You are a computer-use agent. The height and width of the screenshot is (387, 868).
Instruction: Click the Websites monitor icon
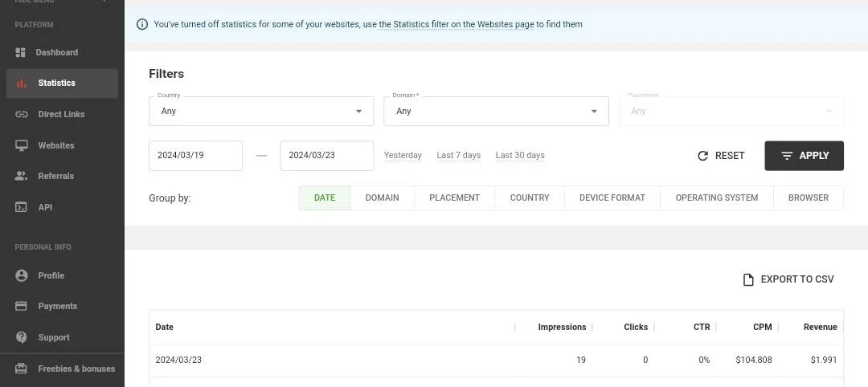point(21,145)
